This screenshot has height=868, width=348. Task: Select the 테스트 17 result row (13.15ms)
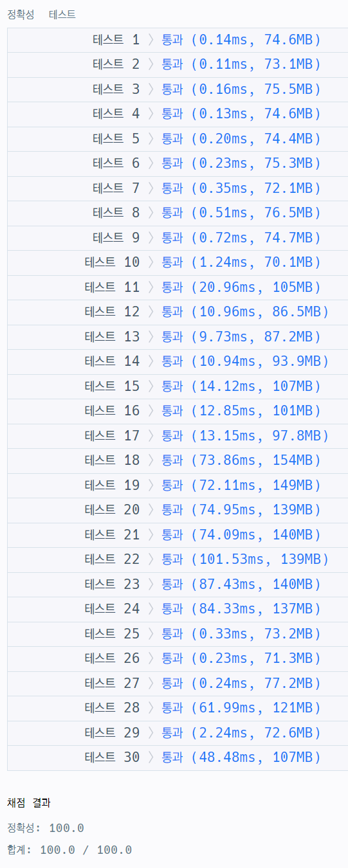[178, 436]
